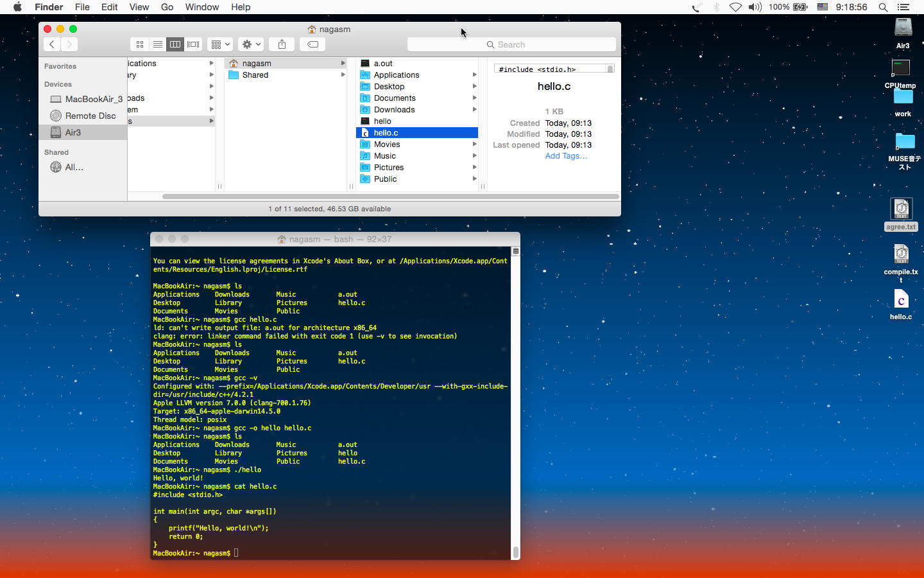Click the Finder horizontal scrollbar
Image resolution: width=924 pixels, height=578 pixels.
[390, 197]
